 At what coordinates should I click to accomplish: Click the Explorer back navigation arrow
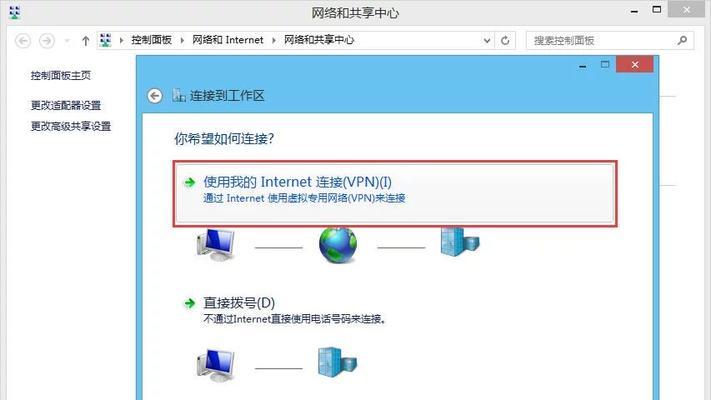(x=23, y=41)
